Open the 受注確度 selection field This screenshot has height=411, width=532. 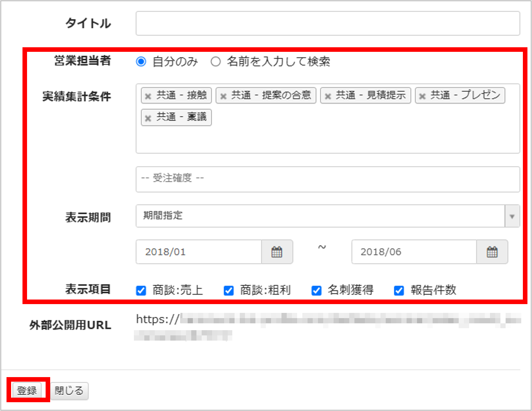pos(327,179)
